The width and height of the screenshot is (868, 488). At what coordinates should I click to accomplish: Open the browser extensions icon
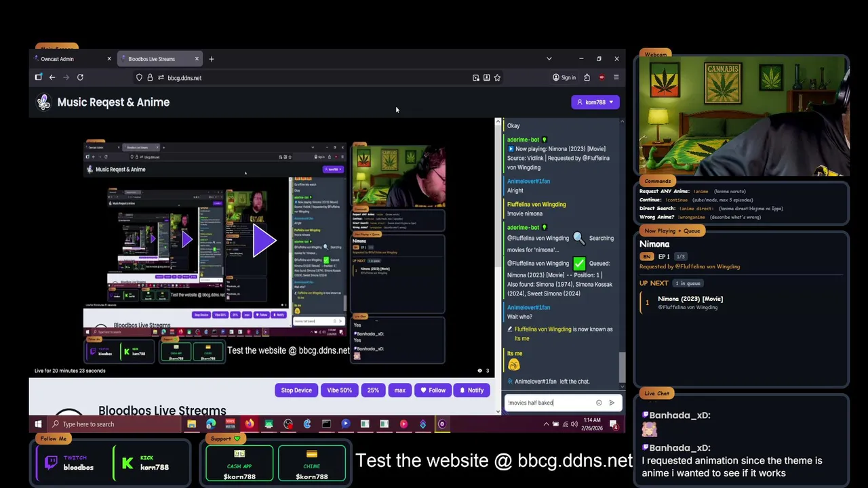587,78
